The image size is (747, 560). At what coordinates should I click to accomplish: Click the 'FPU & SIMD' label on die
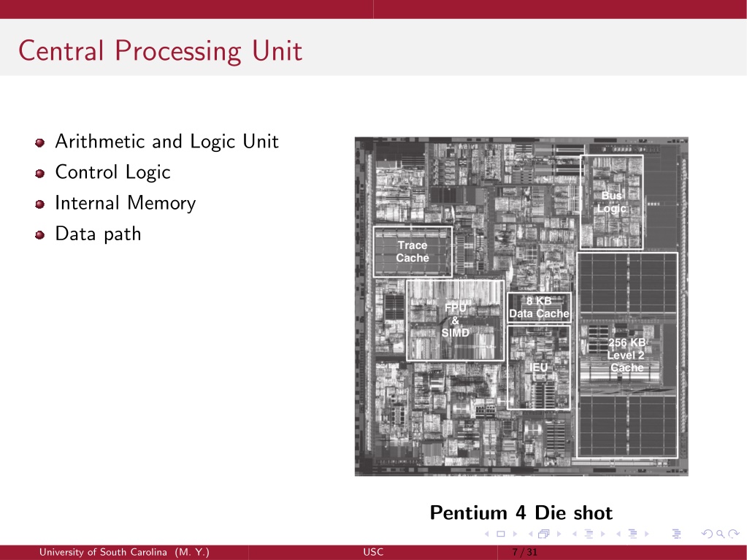[455, 320]
